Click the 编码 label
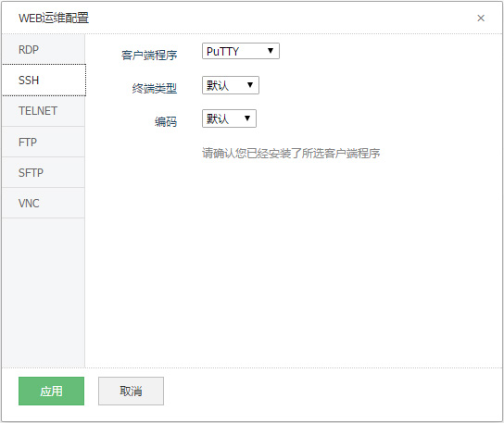504x423 pixels. tap(166, 122)
